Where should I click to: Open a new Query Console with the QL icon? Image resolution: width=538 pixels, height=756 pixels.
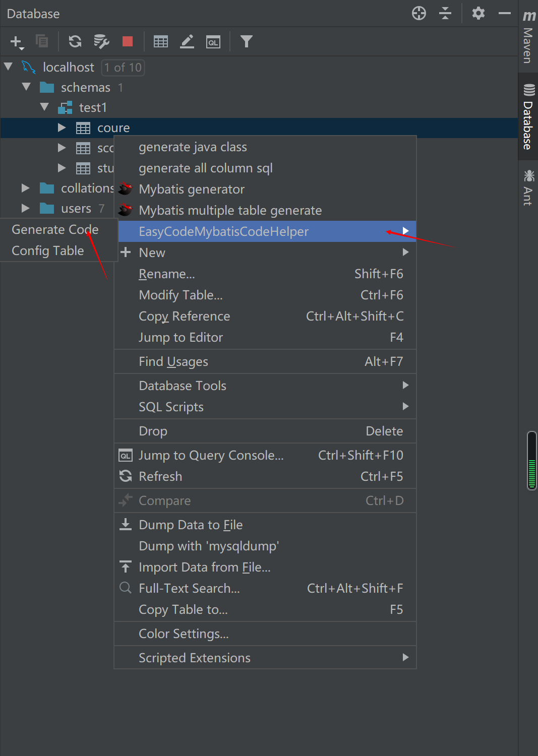[213, 41]
